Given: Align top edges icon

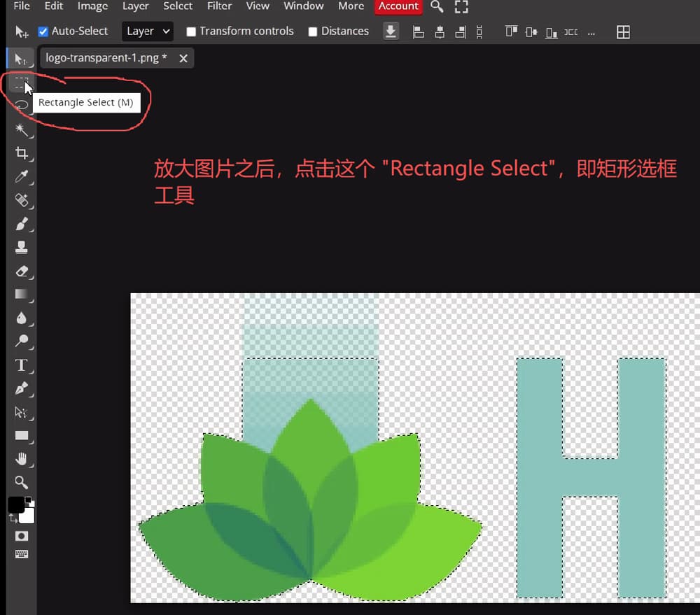Looking at the screenshot, I should (511, 31).
